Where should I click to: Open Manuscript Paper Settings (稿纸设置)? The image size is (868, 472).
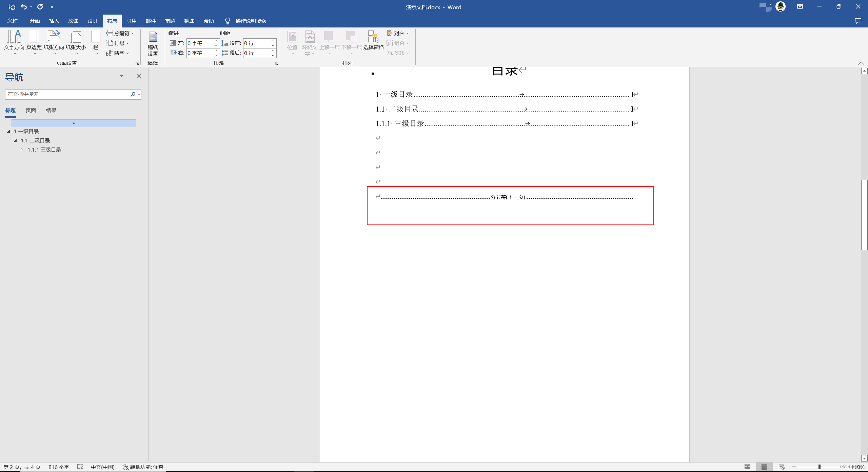[153, 43]
